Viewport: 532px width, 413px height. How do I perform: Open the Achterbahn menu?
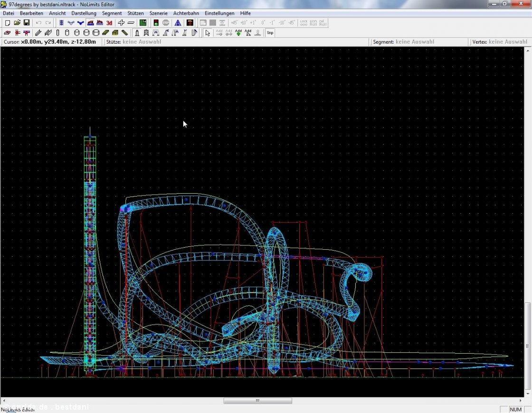click(x=186, y=13)
